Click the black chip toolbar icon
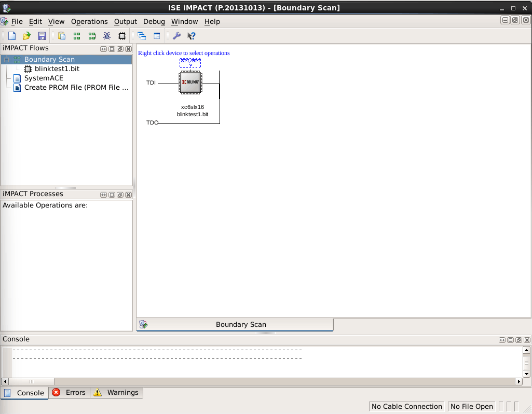 122,36
